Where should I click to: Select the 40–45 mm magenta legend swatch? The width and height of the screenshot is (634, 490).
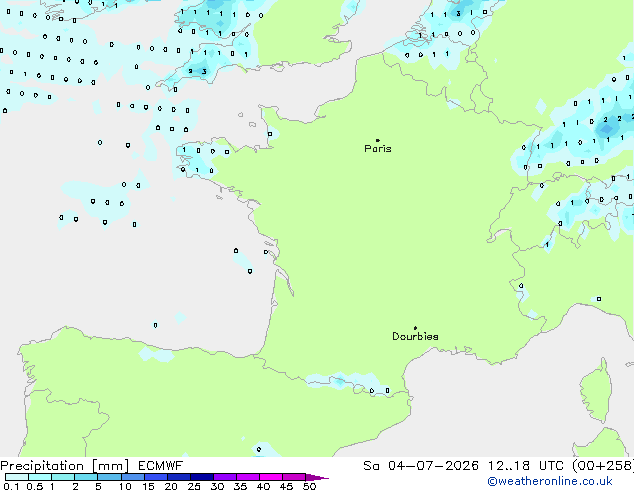coord(271,477)
